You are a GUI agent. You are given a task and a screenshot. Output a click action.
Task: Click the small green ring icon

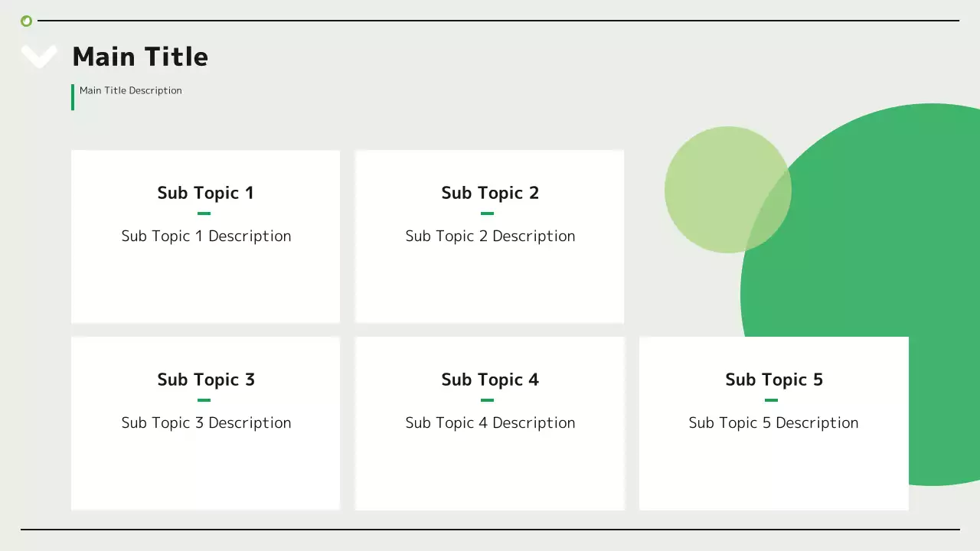[x=26, y=21]
